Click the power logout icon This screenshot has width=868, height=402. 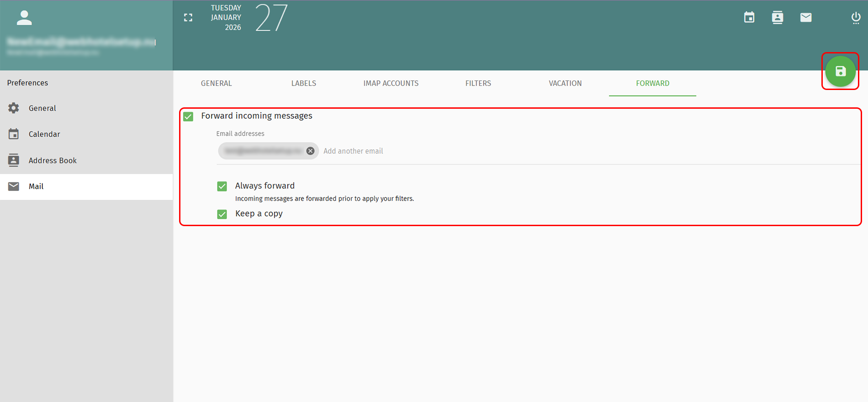tap(856, 18)
